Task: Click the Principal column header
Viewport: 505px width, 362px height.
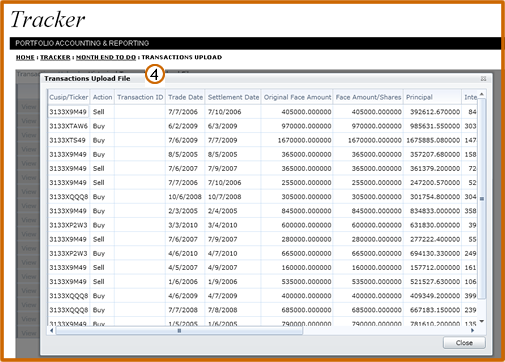Action: 433,97
